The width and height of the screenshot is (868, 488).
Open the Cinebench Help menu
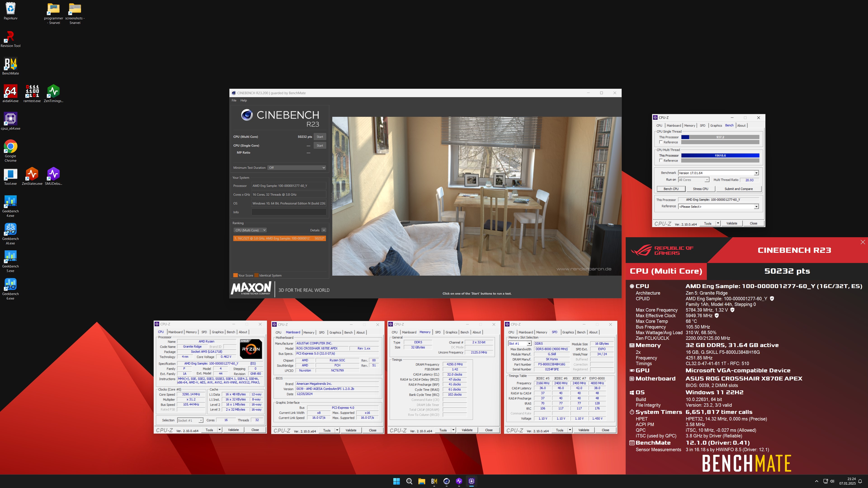tap(244, 100)
